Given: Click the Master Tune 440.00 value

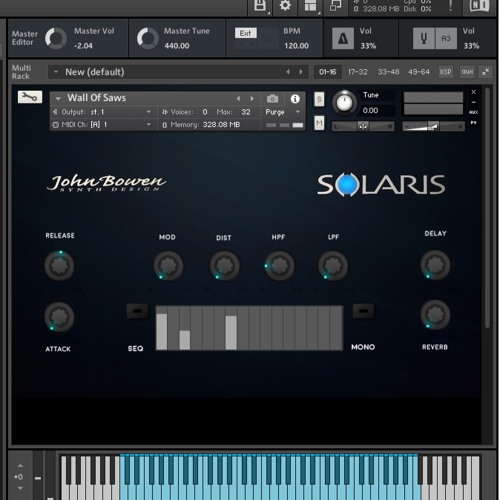Looking at the screenshot, I should 177,46.
